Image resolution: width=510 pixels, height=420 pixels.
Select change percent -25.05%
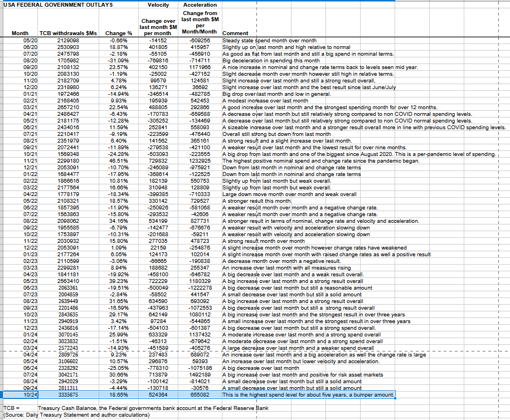[119, 368]
